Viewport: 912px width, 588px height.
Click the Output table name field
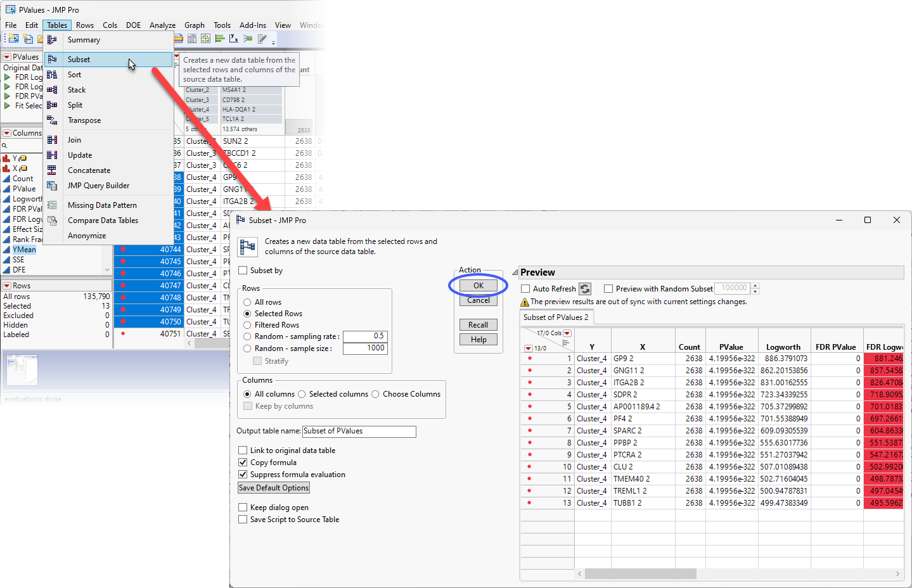coord(359,431)
